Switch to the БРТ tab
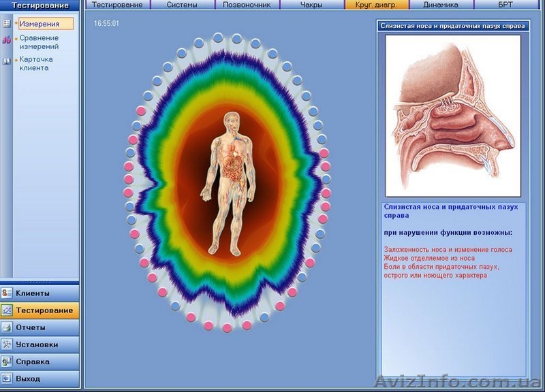This screenshot has width=545, height=392. point(505,5)
